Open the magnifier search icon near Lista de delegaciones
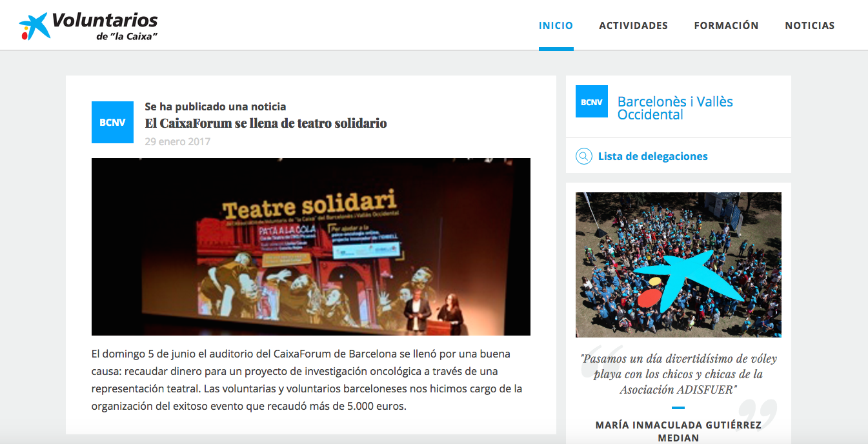868x444 pixels. pos(583,156)
